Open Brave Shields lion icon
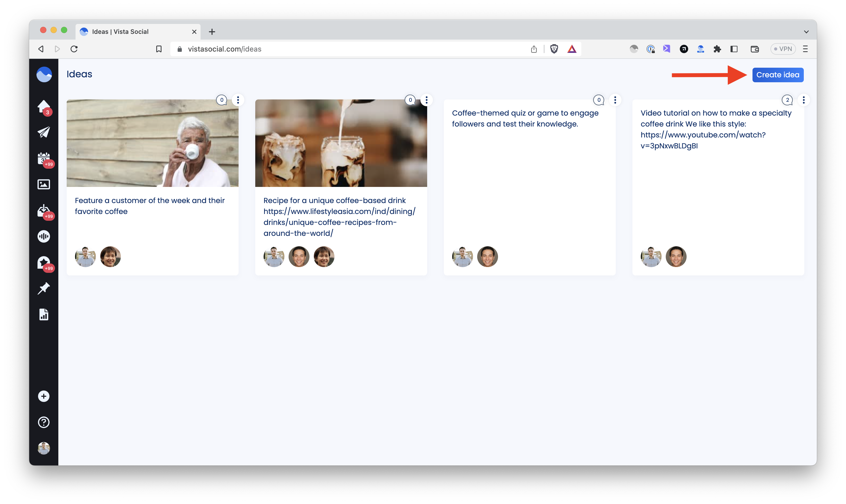Screen dimensions: 846x504 (554, 49)
